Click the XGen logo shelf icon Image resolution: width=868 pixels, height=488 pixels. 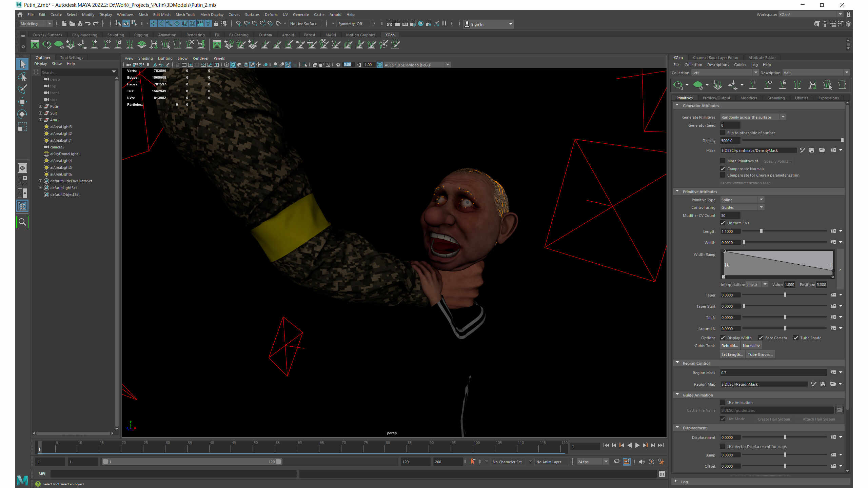coord(35,44)
